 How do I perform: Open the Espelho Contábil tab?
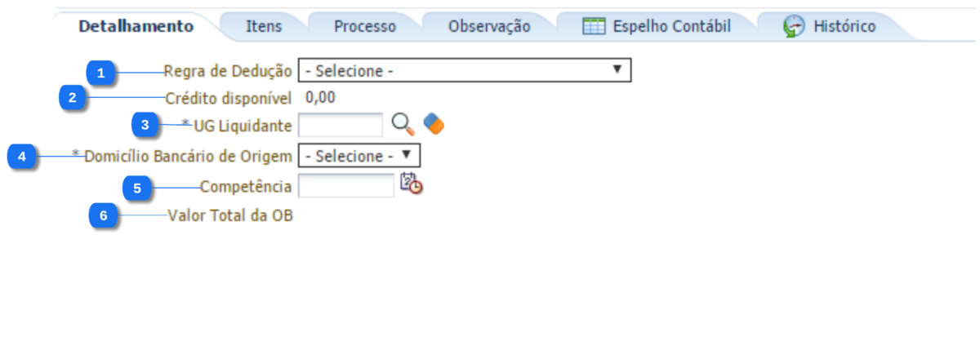pyautogui.click(x=671, y=26)
